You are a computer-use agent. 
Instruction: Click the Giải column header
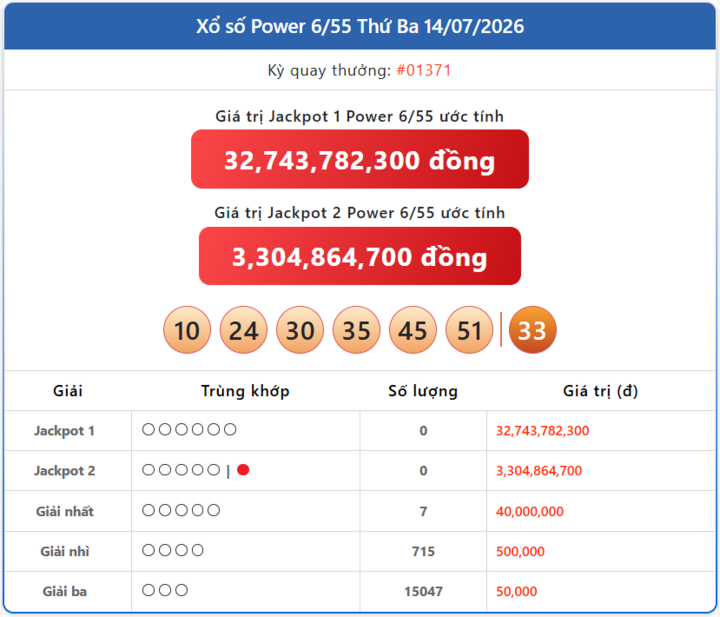pyautogui.click(x=68, y=391)
